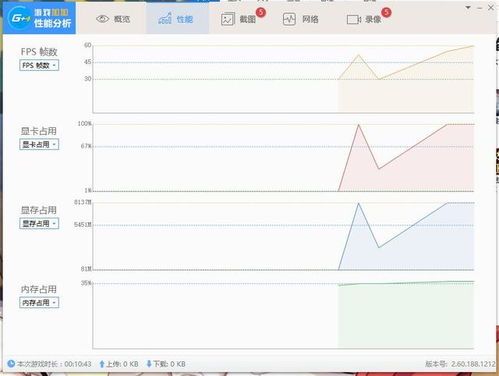Click the download arrow icon 下载
The width and height of the screenshot is (499, 376).
coord(149,364)
